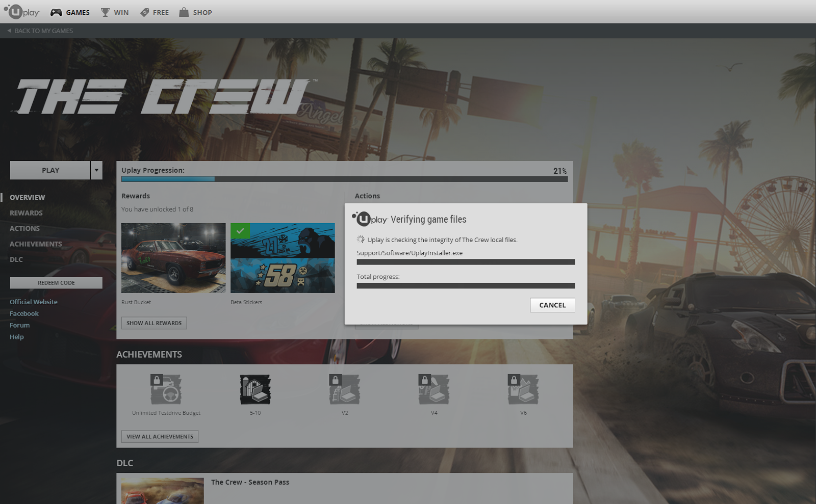Select the V6 achievement icon

tap(523, 389)
